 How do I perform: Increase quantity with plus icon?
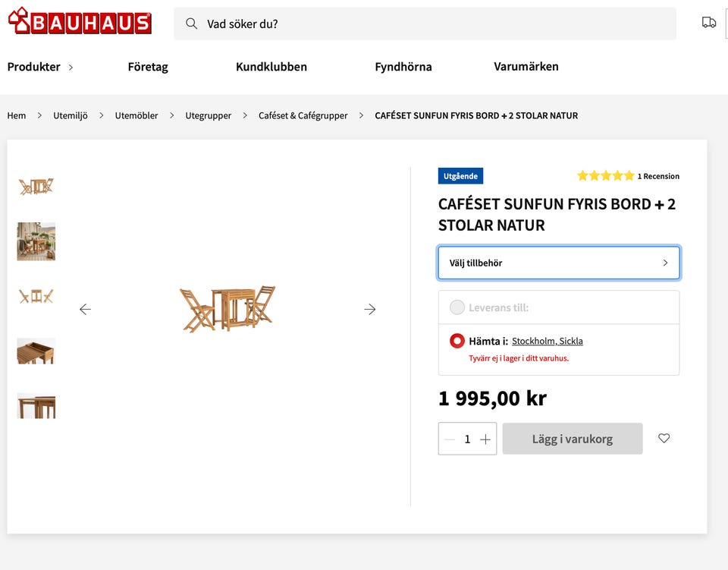(x=485, y=439)
